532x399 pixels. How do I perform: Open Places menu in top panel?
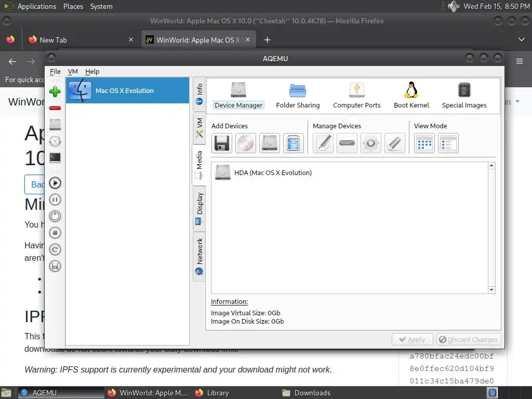click(73, 6)
